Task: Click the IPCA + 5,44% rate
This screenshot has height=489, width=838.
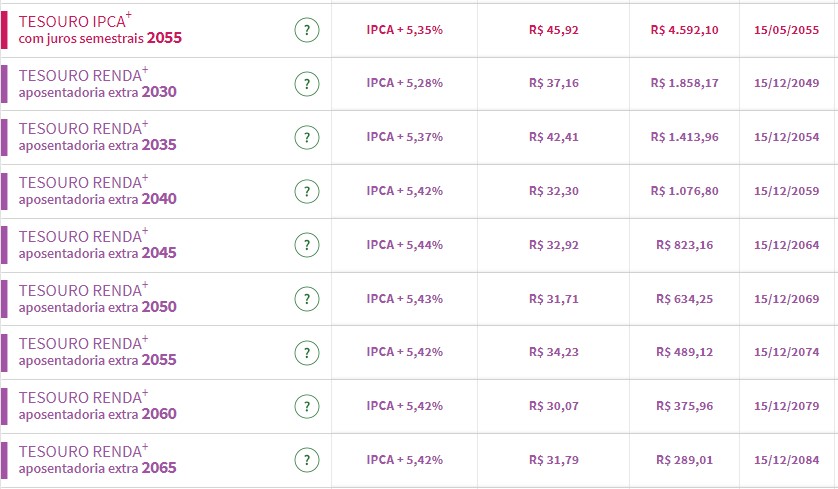Action: pos(404,245)
